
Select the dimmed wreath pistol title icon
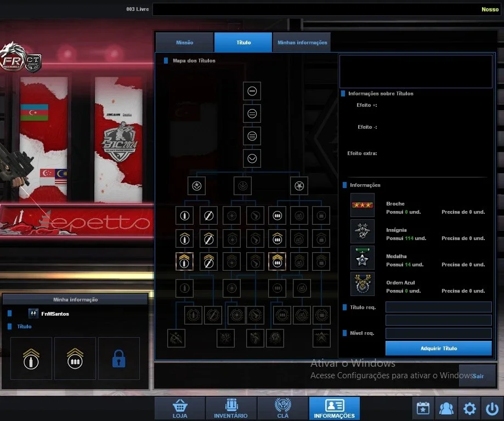pos(255,315)
